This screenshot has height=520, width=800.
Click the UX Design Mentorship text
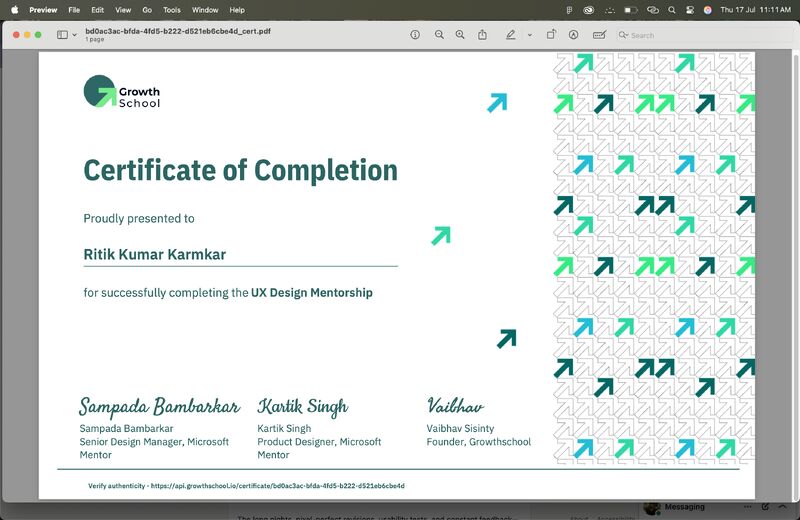[312, 292]
